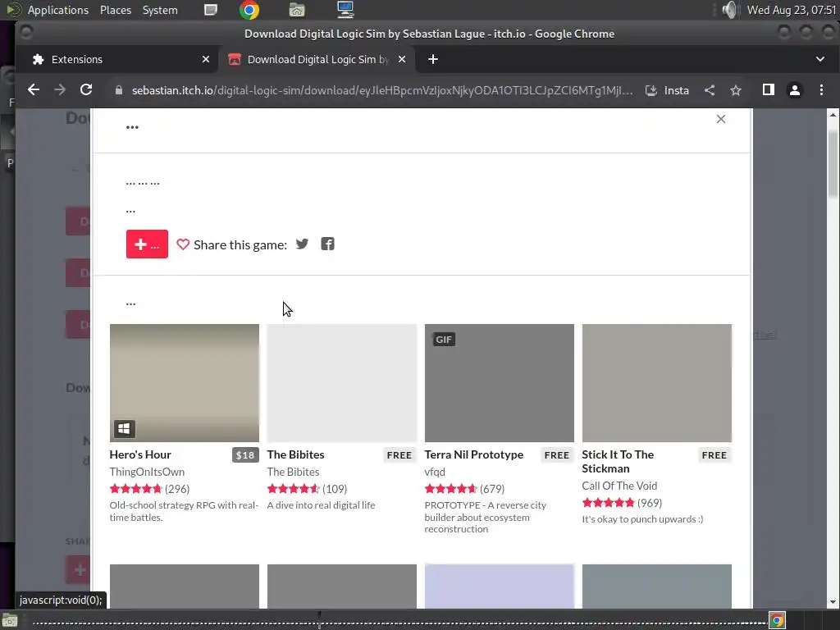
Task: Open Hero's Hour thumbnail
Action: coord(185,383)
